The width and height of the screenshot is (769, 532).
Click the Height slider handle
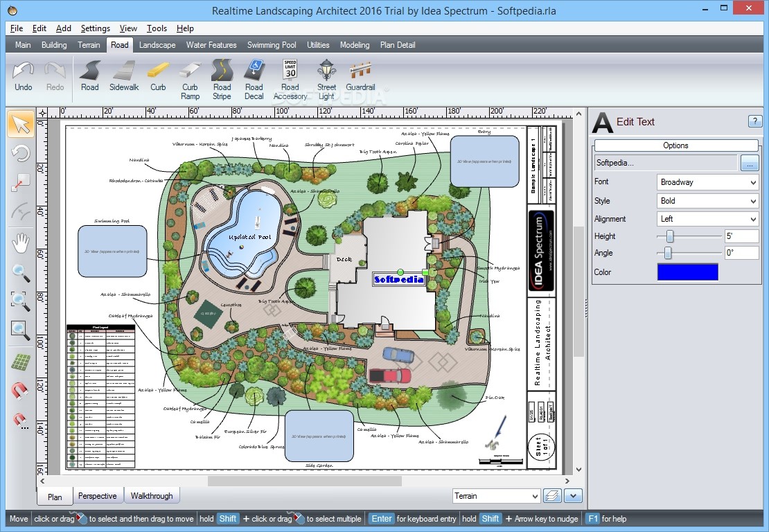coord(669,236)
